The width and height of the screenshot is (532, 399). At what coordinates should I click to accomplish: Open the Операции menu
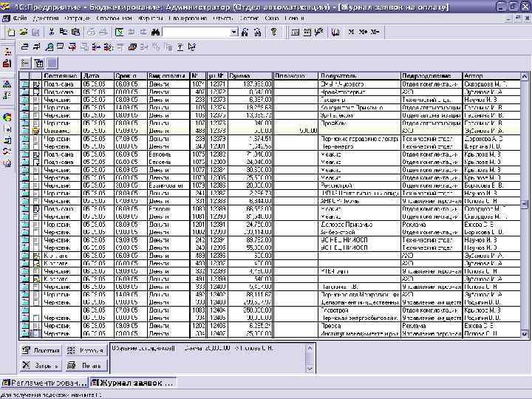coord(77,18)
